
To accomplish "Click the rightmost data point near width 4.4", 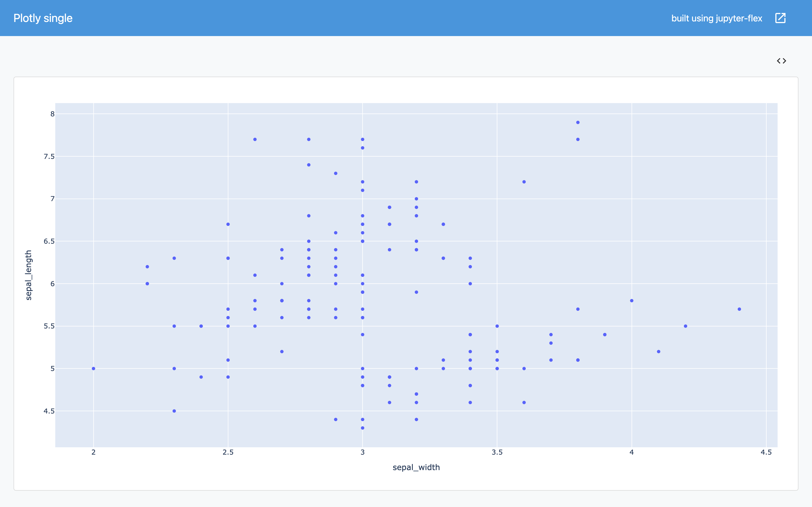I will (739, 309).
